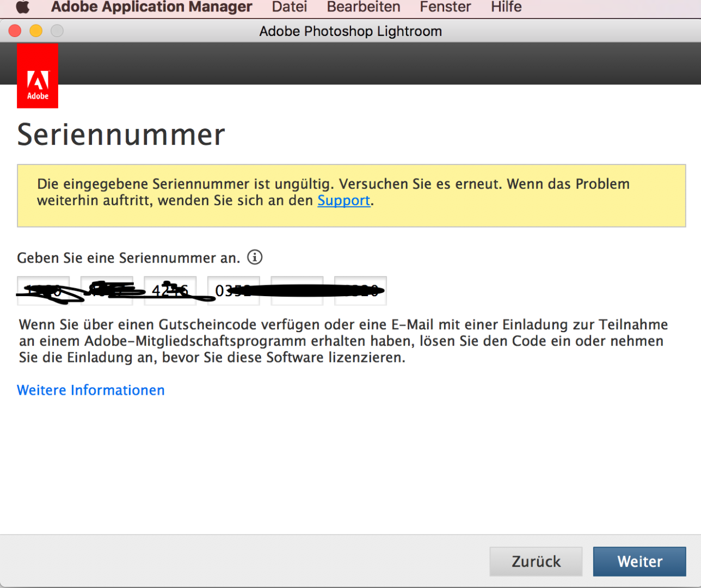Open the Weitere Informationen link
Viewport: 701px width, 588px height.
pyautogui.click(x=91, y=390)
